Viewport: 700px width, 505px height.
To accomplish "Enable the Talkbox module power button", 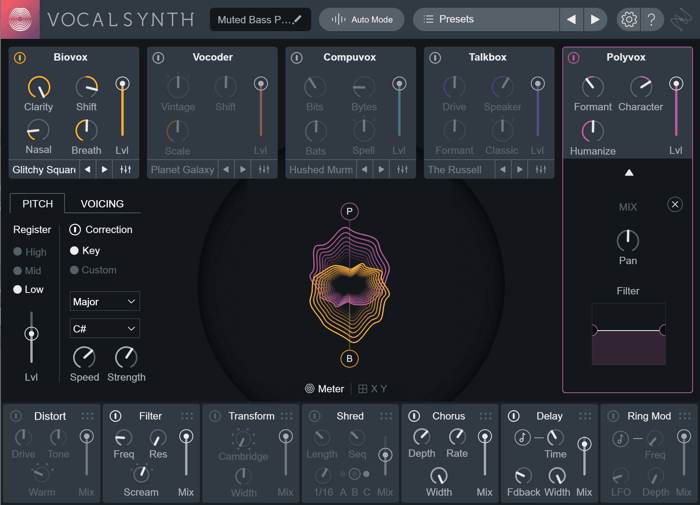I will click(x=435, y=58).
